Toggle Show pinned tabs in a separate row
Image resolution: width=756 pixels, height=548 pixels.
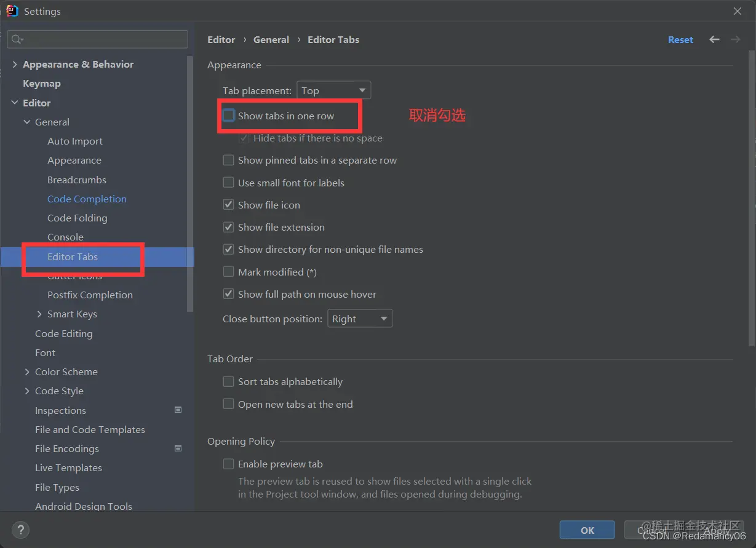pyautogui.click(x=228, y=160)
